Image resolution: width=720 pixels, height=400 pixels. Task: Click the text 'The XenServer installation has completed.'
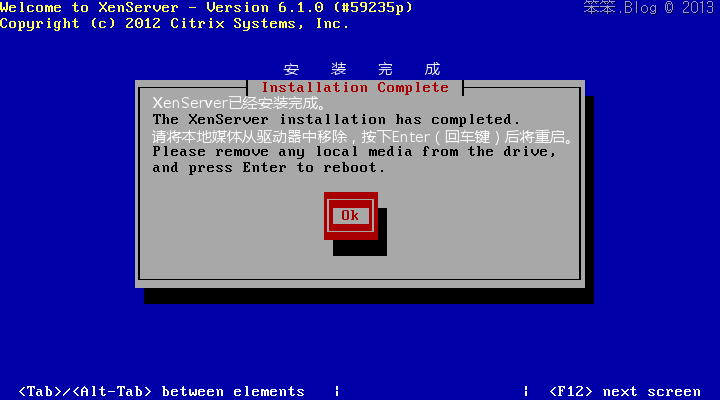click(x=336, y=120)
